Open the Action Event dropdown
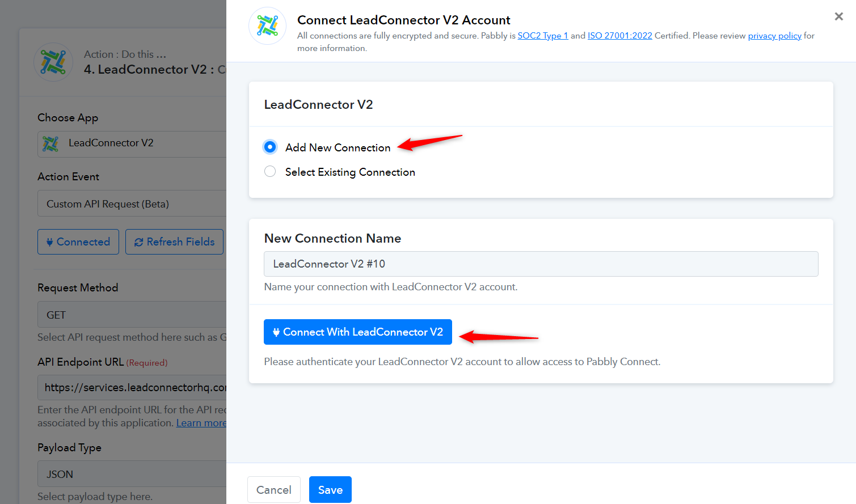The image size is (856, 504). (x=132, y=204)
